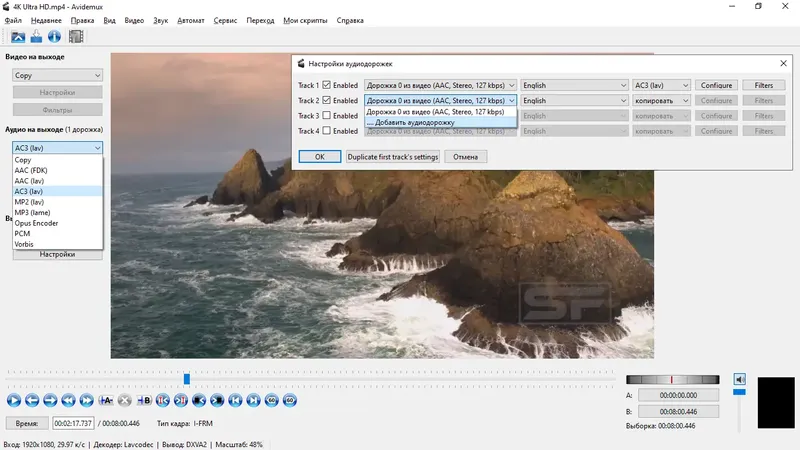Click the Duplicate first track's settings button
The image size is (800, 450).
[x=393, y=157]
